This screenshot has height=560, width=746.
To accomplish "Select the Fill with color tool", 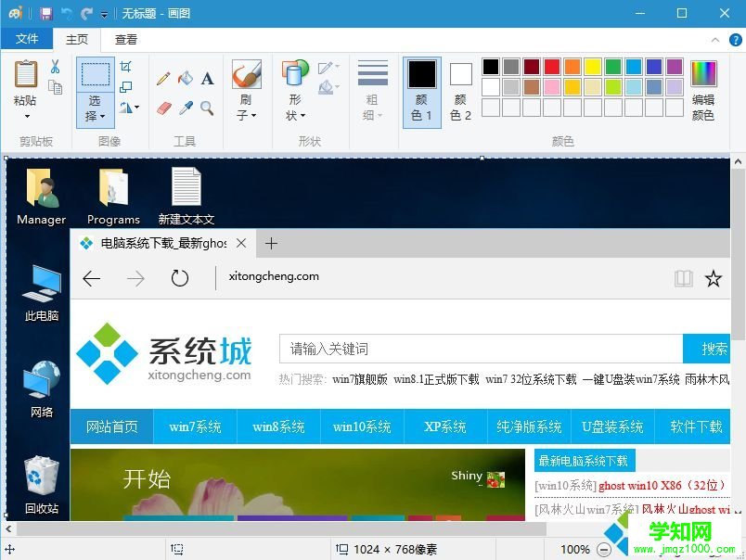I will coord(185,77).
